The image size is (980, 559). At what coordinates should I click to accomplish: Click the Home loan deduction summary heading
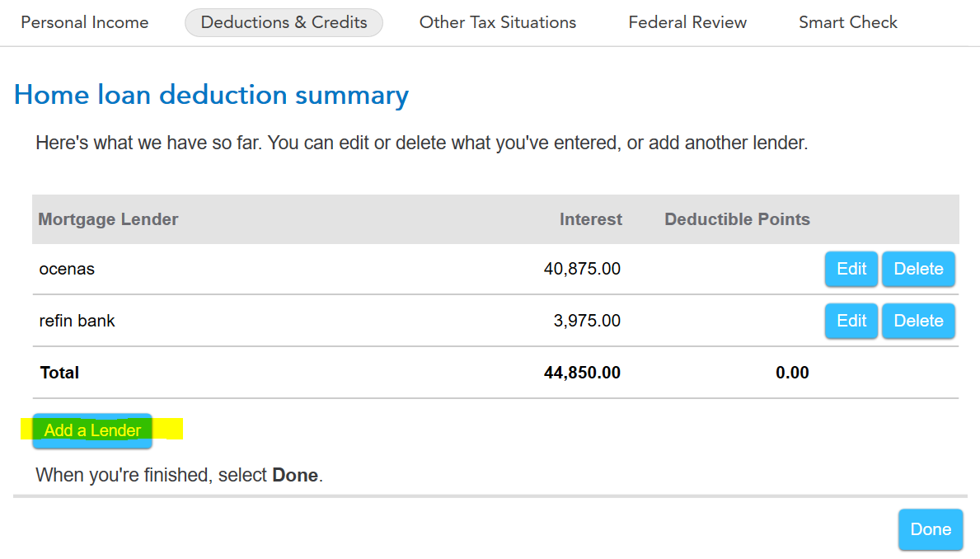point(211,96)
